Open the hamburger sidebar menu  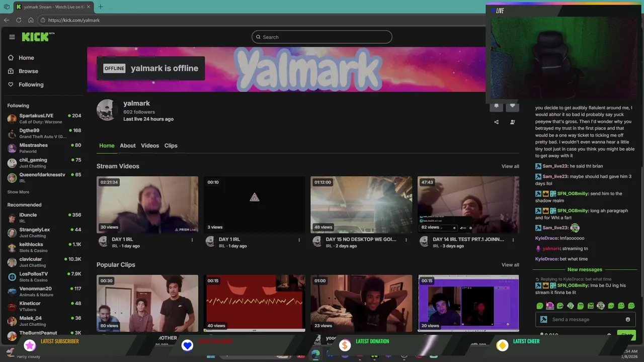[12, 37]
